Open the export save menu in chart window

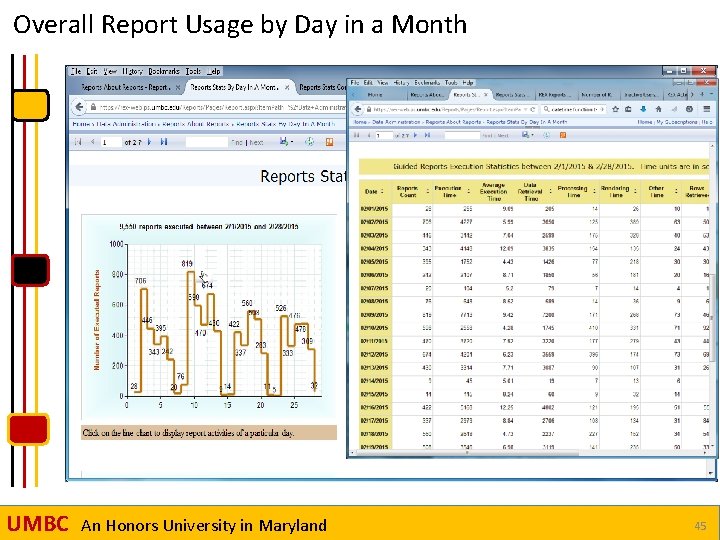287,142
